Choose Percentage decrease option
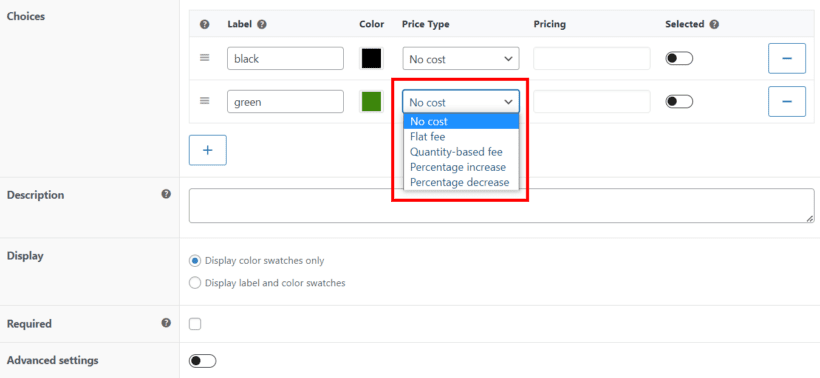 tap(461, 182)
